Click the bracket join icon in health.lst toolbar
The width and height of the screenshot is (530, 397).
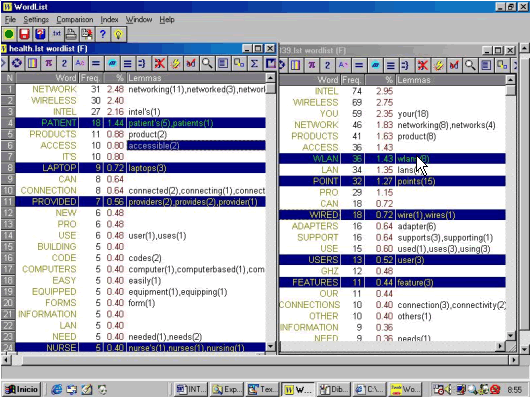[142, 63]
